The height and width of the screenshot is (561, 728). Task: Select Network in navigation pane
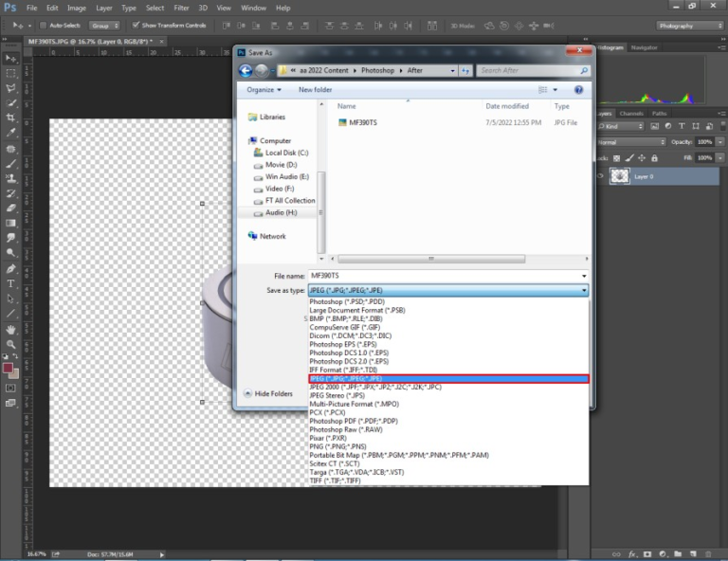click(267, 236)
